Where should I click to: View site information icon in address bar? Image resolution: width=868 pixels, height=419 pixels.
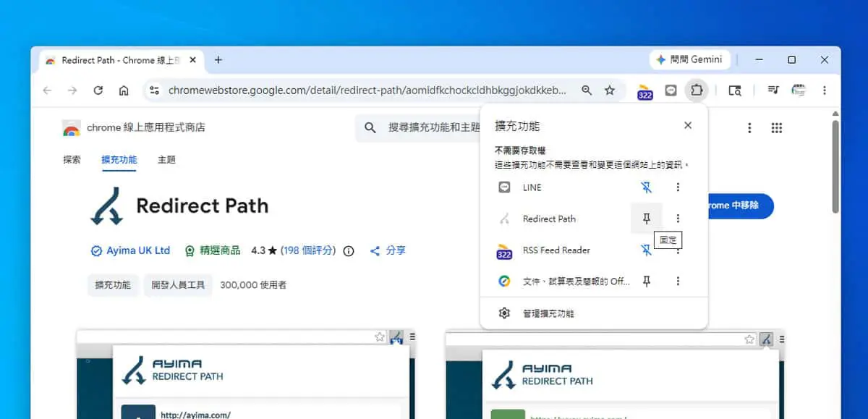tap(154, 90)
